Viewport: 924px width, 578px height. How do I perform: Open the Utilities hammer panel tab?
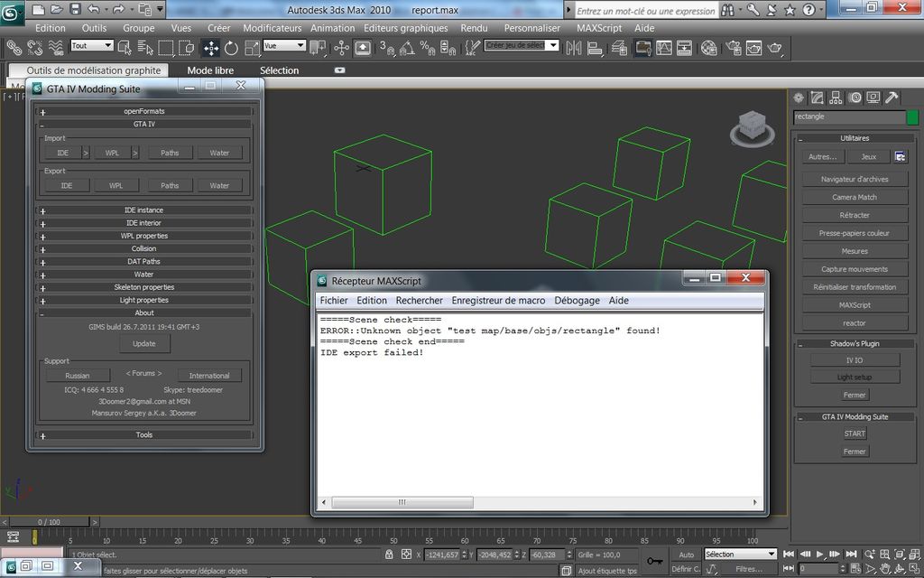point(892,98)
